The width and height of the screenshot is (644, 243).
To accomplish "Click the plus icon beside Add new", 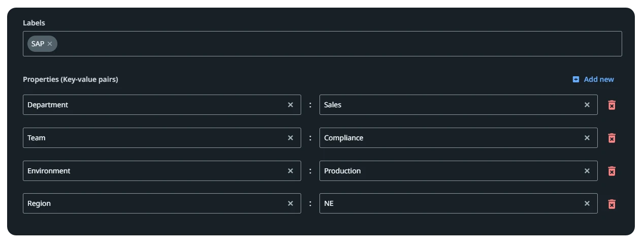I will [x=576, y=79].
